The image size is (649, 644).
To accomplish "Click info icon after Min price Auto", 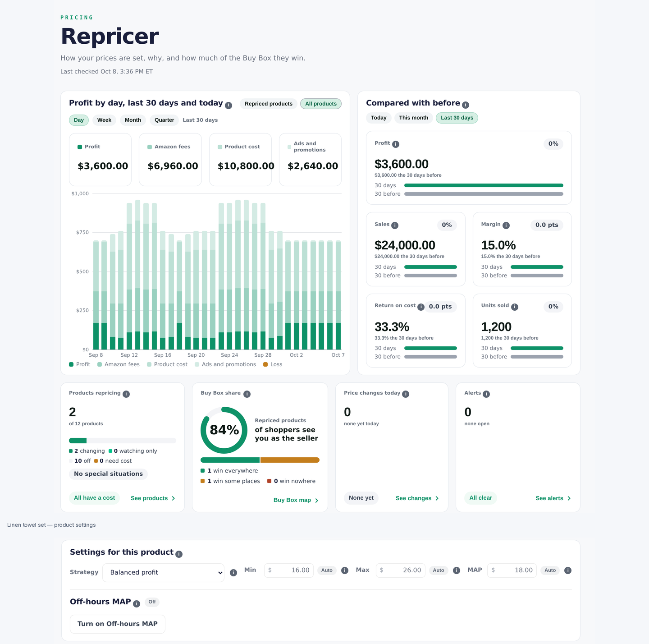I will click(x=345, y=570).
